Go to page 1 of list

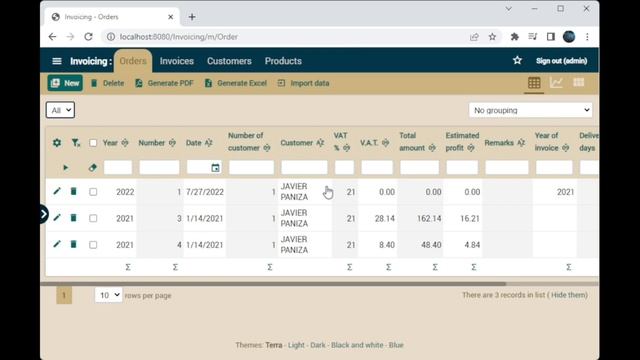point(64,295)
